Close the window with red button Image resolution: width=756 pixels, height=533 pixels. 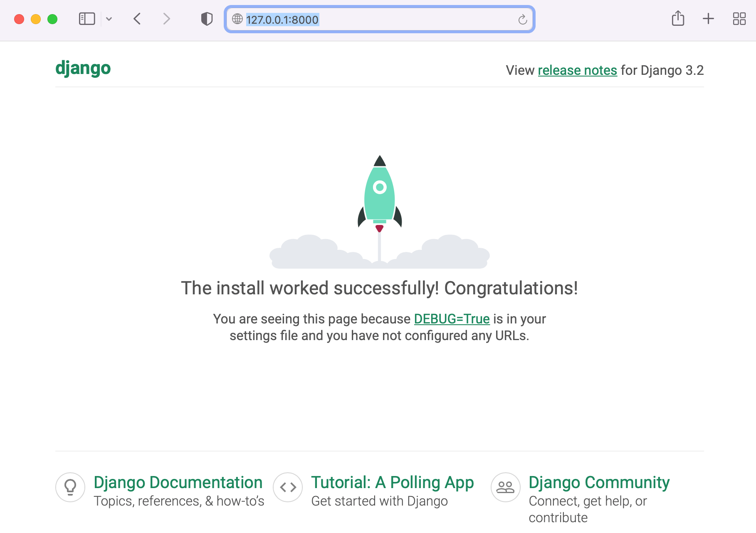[x=19, y=19]
